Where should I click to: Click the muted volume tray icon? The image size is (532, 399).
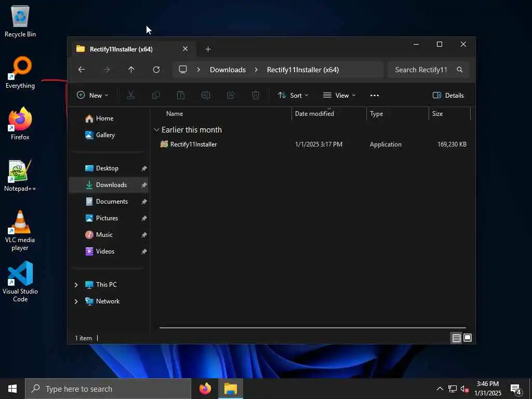[464, 389]
